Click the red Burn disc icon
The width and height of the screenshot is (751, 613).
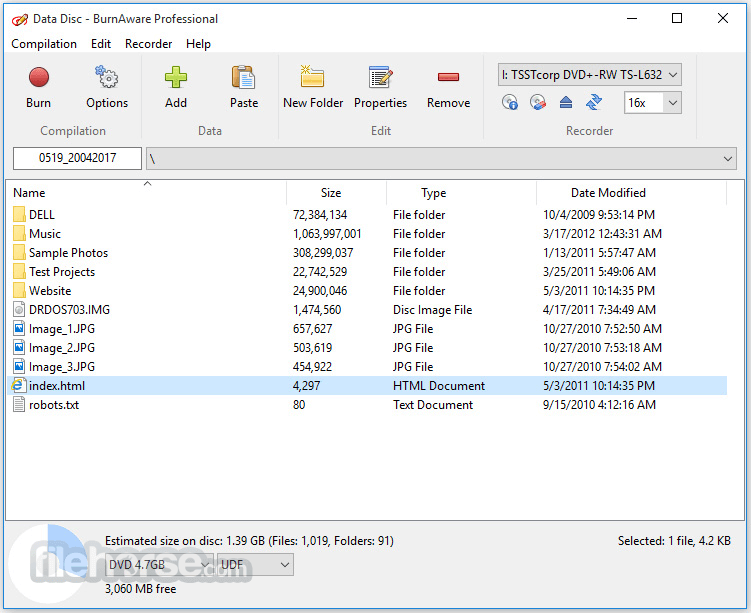click(38, 77)
